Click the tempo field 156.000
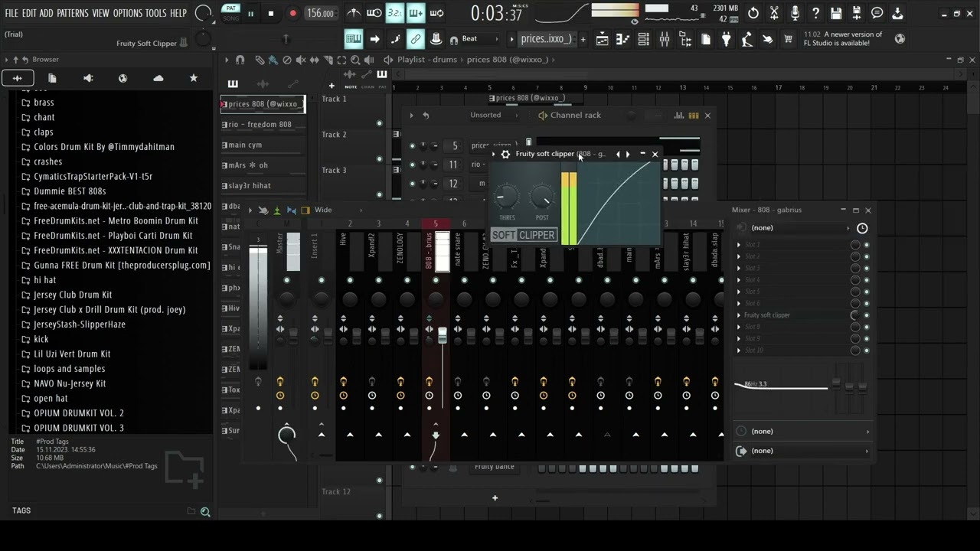This screenshot has height=551, width=980. click(320, 13)
